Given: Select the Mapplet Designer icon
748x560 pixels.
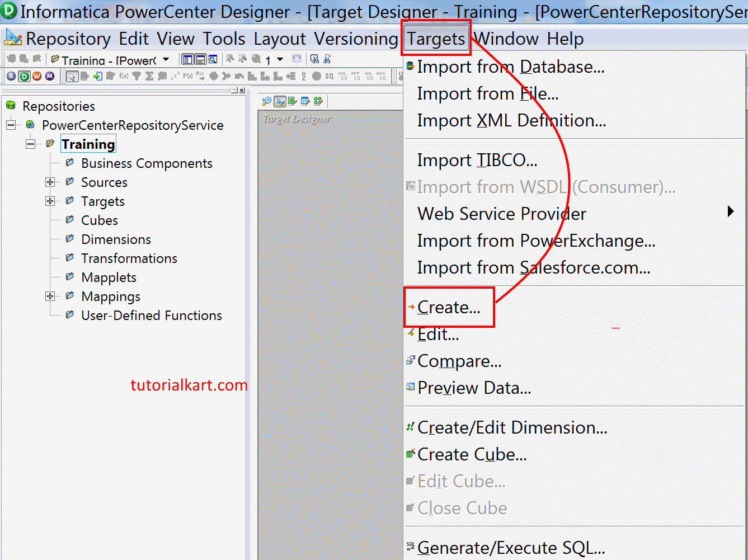Looking at the screenshot, I should click(x=305, y=101).
